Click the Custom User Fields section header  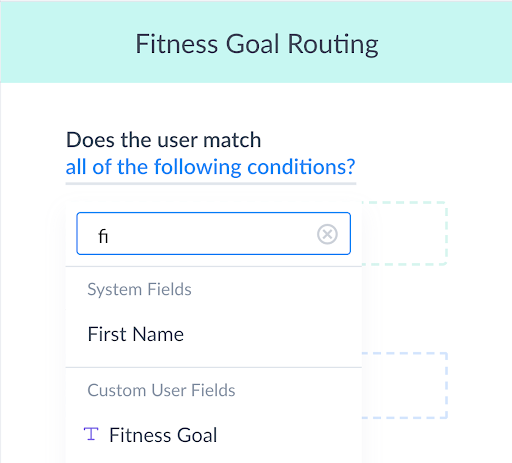coord(161,390)
